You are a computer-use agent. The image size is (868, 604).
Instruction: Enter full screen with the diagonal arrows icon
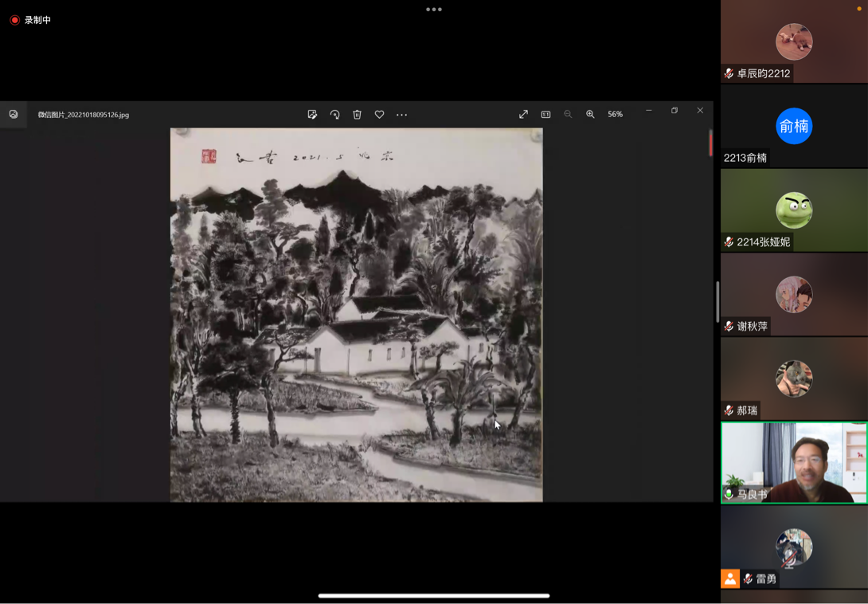(x=523, y=114)
